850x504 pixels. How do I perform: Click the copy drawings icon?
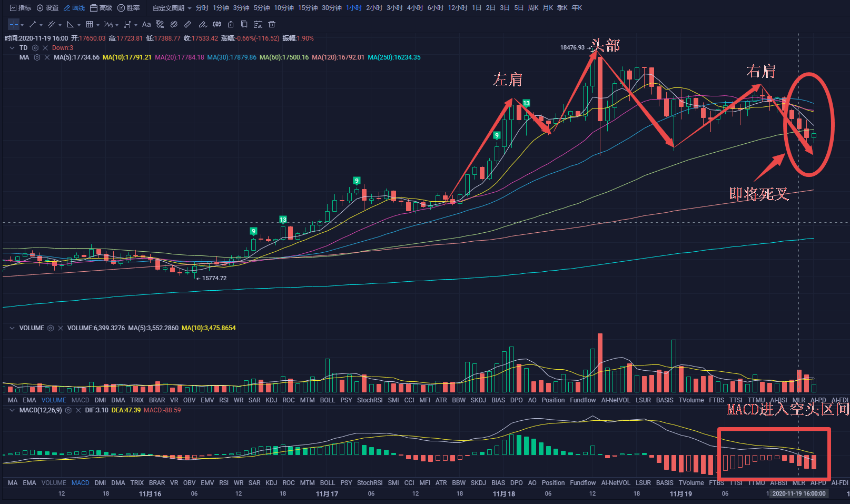(x=244, y=24)
